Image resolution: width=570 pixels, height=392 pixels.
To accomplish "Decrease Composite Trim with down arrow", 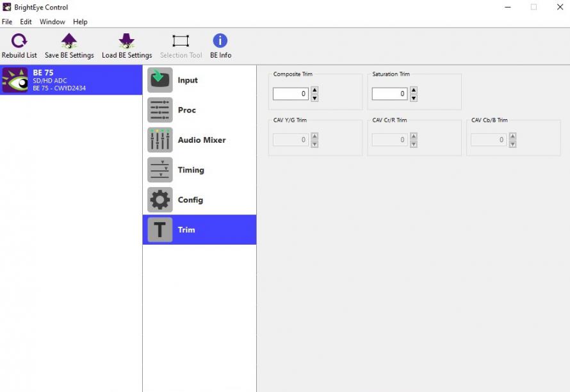I will point(315,98).
